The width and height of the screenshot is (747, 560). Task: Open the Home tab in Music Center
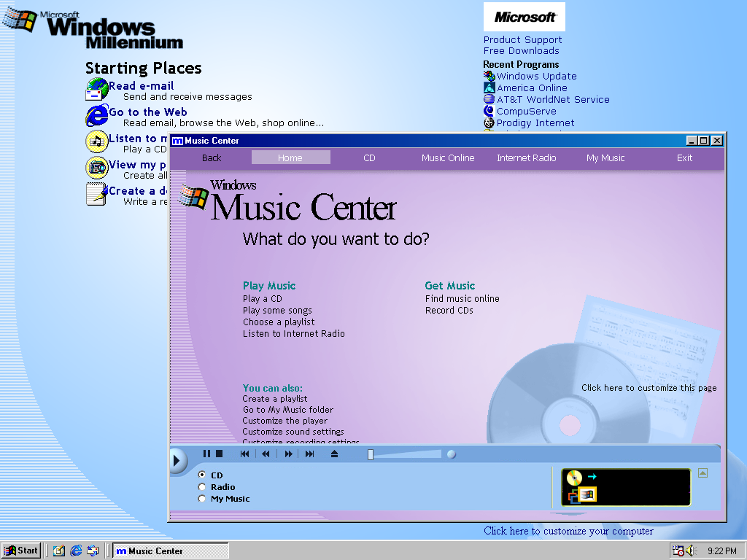290,157
